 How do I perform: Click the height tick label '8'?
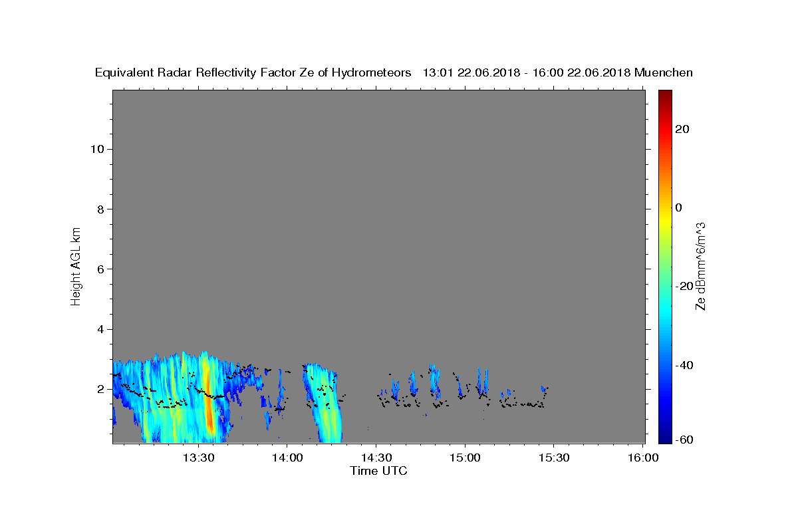[100, 209]
